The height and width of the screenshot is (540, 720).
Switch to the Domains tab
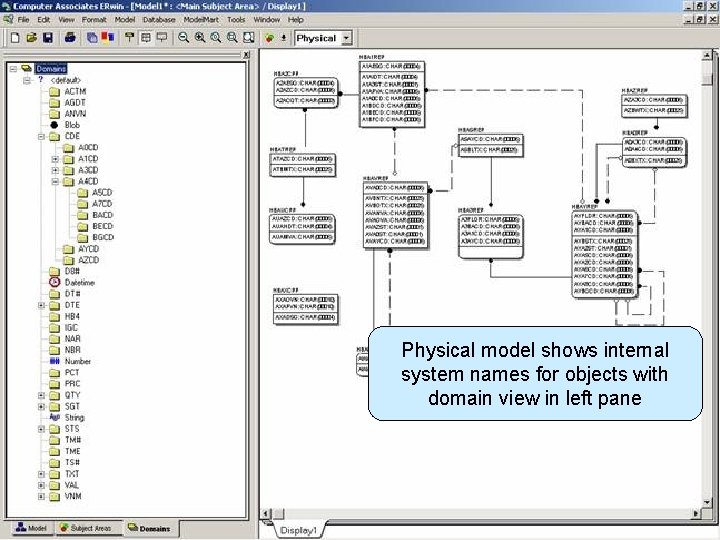150,529
